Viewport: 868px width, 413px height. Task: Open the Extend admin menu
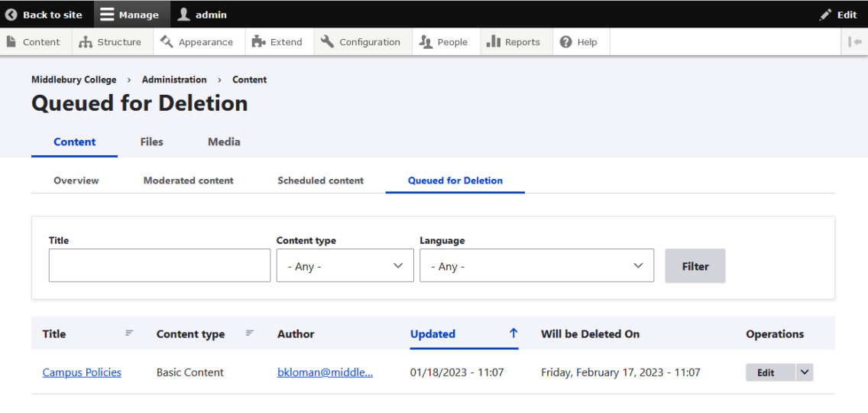(280, 42)
